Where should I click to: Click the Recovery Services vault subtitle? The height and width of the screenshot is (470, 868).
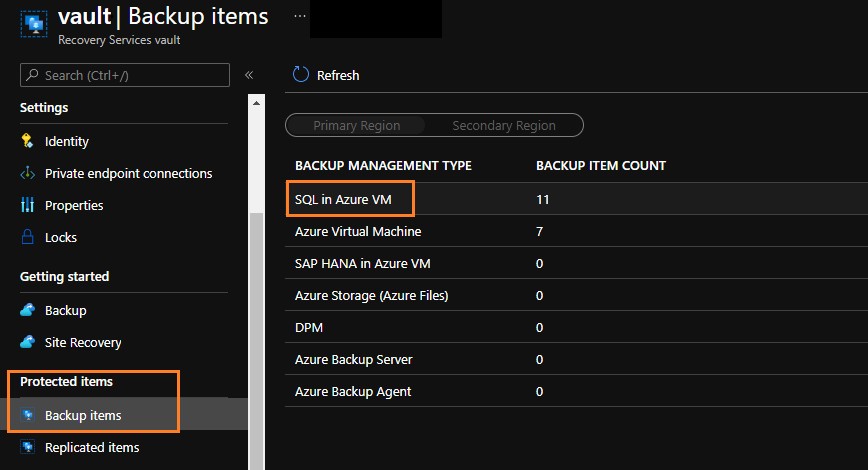tap(119, 40)
